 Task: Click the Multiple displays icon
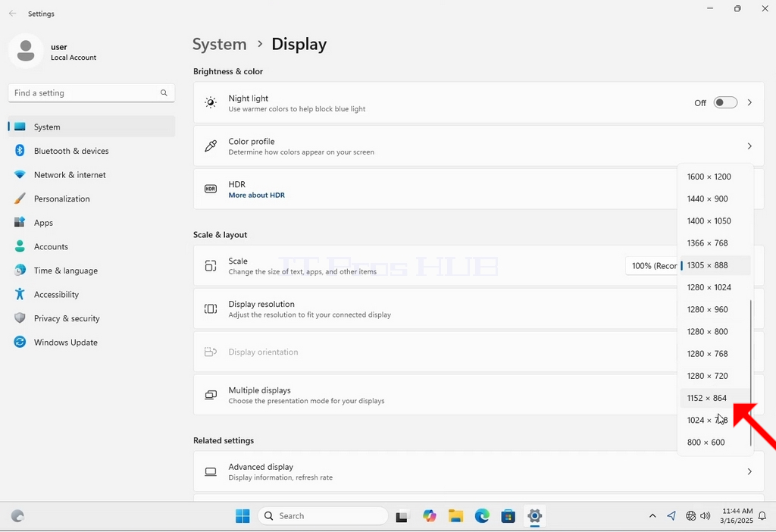pos(211,395)
